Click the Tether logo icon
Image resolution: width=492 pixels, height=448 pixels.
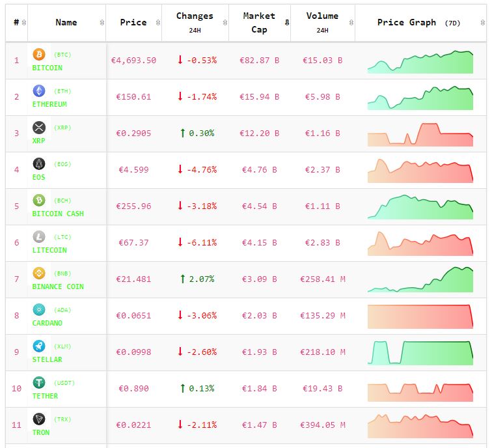tap(39, 383)
